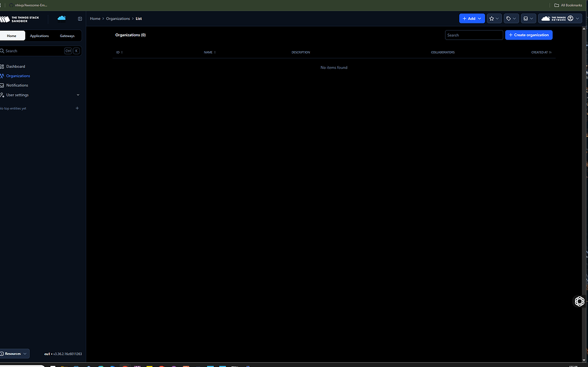Viewport: 588px width, 367px height.
Task: Focus the organizations table search field
Action: pos(474,35)
